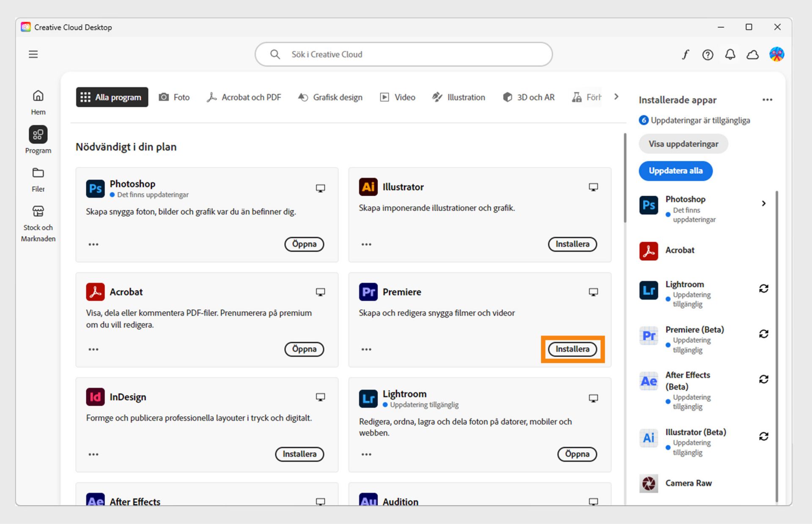Update Premiere (Beta) via refresh icon
This screenshot has height=524, width=812.
click(x=763, y=334)
